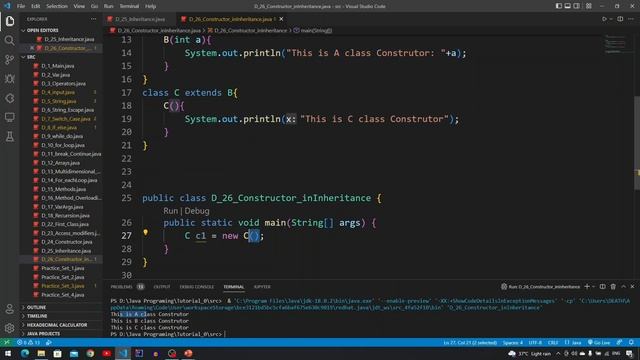
Task: Open Microsoft Edge from taskbar
Action: (25, 353)
